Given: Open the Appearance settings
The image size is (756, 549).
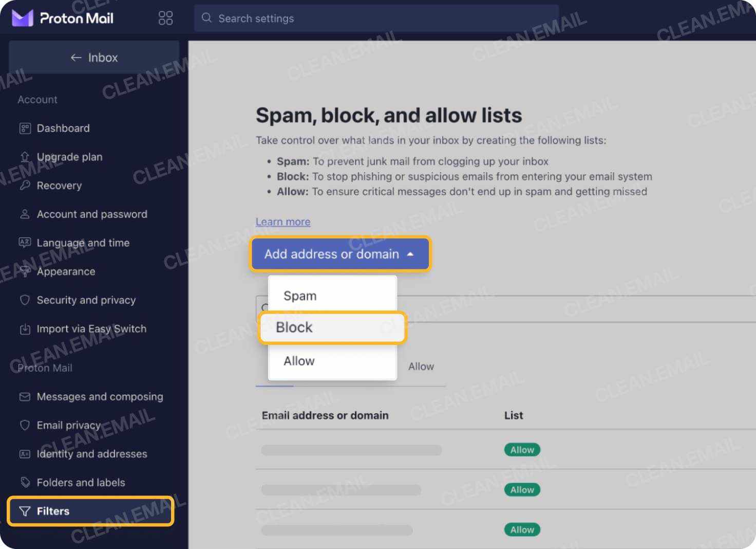Looking at the screenshot, I should tap(66, 271).
